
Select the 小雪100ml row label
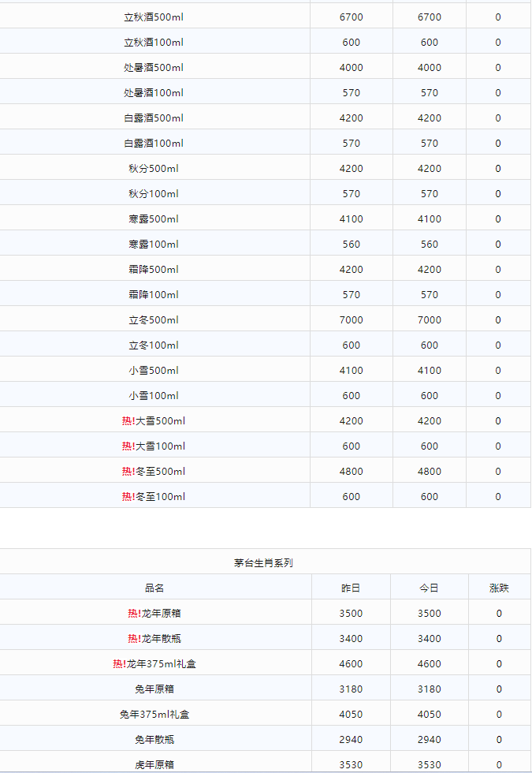coord(154,395)
